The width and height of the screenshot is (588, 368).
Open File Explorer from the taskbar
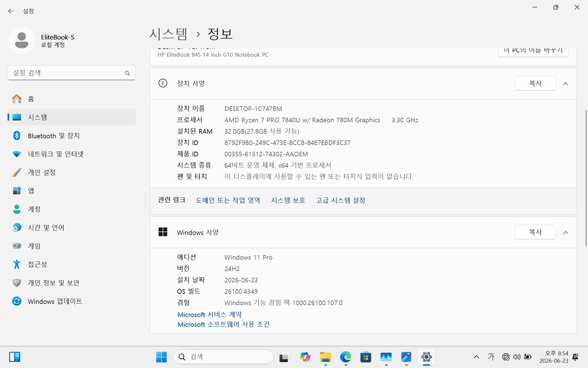325,357
